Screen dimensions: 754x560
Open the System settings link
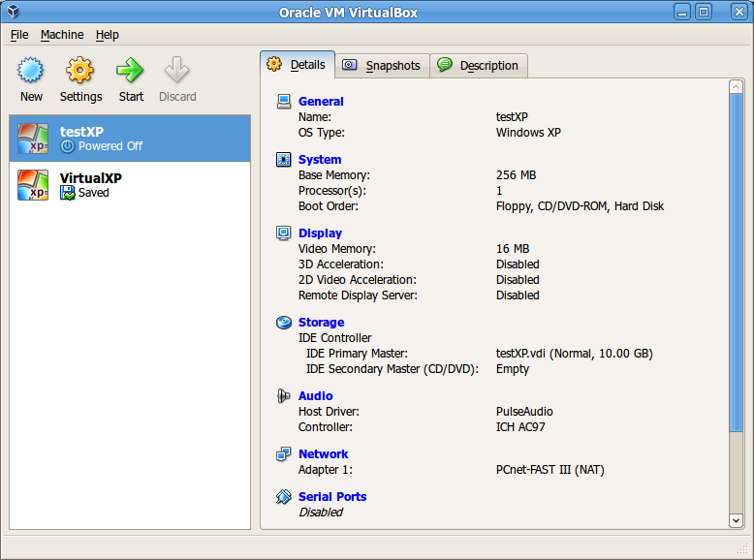pyautogui.click(x=320, y=160)
